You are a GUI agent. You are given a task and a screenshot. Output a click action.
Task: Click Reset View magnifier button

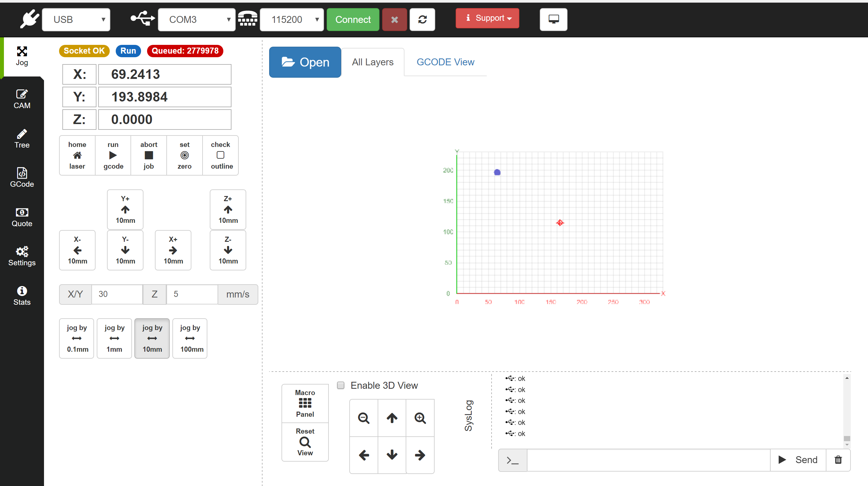coord(305,442)
